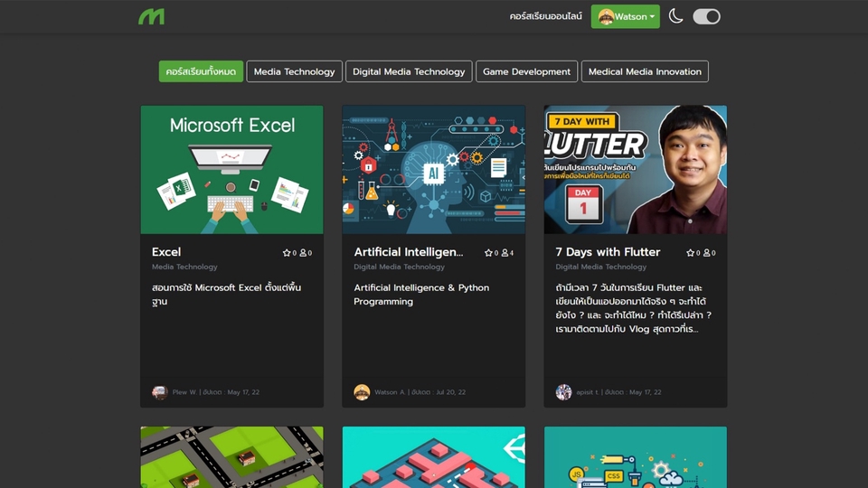Click the green M site logo

click(x=151, y=16)
